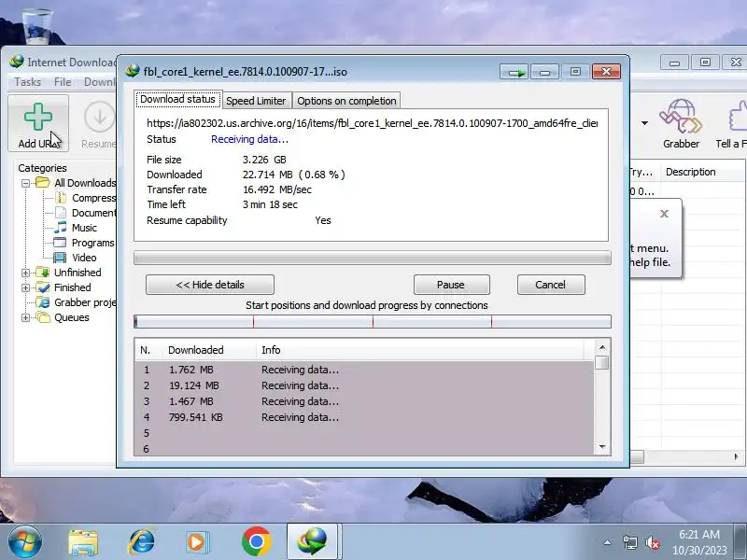
Task: Click the clock showing 6:21 AM
Action: coord(698,535)
